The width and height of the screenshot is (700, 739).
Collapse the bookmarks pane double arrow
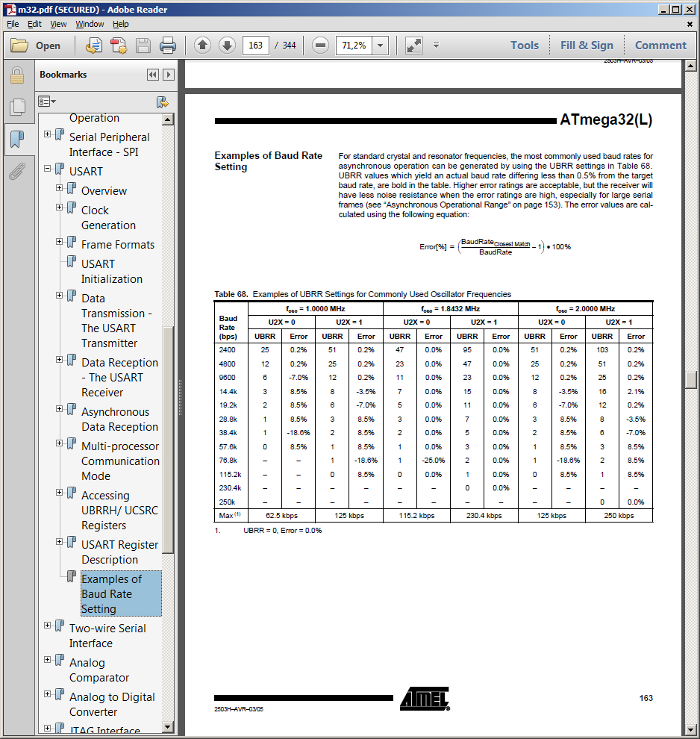click(153, 75)
